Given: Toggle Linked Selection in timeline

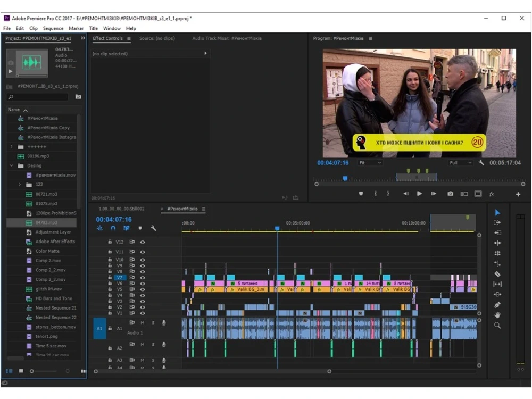Looking at the screenshot, I should pos(127,228).
